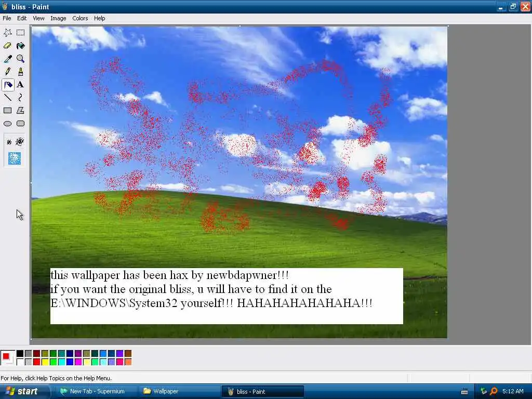The height and width of the screenshot is (399, 532).
Task: Click the Paint application icon in title bar
Action: click(5, 6)
